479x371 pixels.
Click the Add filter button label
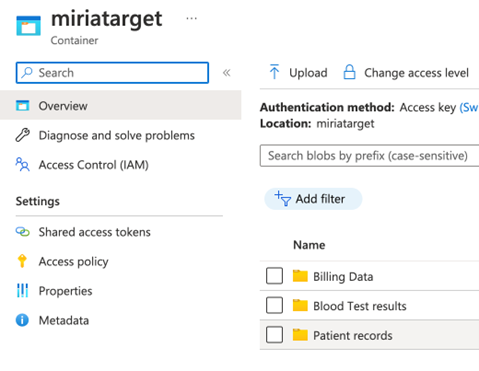point(320,199)
